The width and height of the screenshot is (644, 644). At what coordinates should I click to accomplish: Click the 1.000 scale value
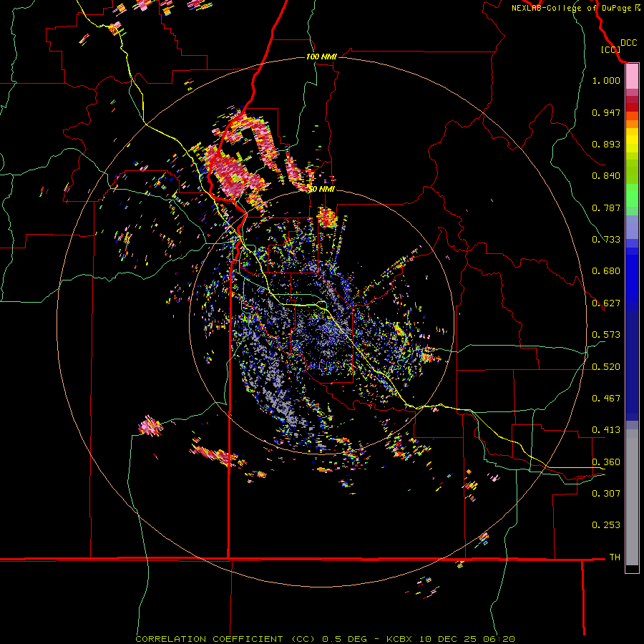606,80
